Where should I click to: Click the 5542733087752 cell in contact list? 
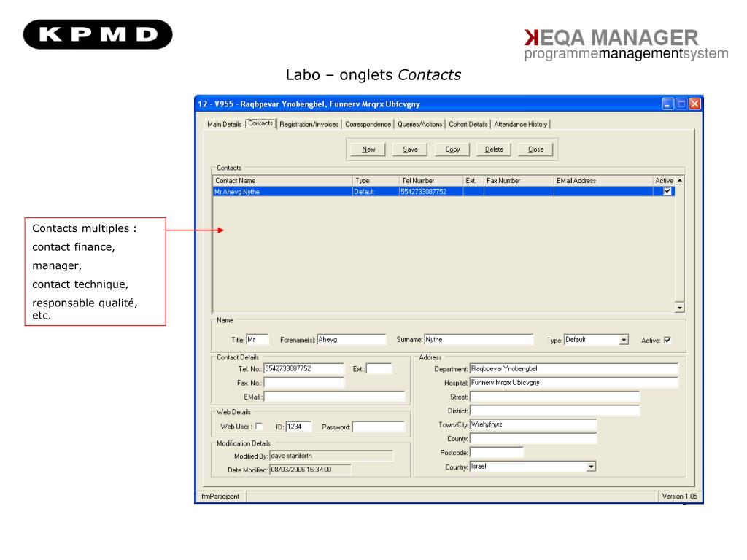pyautogui.click(x=431, y=192)
